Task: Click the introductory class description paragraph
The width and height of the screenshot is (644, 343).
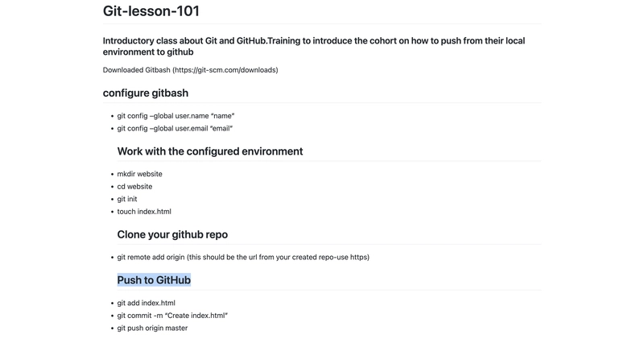Action: [314, 47]
